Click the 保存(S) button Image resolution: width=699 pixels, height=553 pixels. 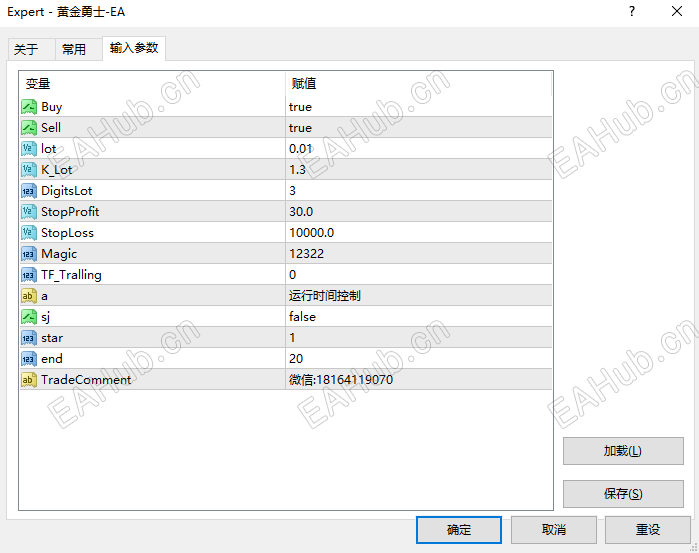[623, 494]
